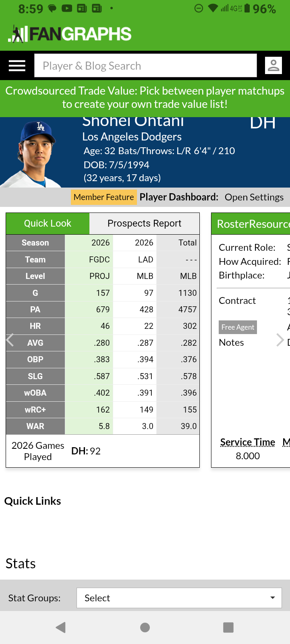This screenshot has width=290, height=644.
Task: Tap the chat notification icon in status bar
Action: click(x=52, y=8)
